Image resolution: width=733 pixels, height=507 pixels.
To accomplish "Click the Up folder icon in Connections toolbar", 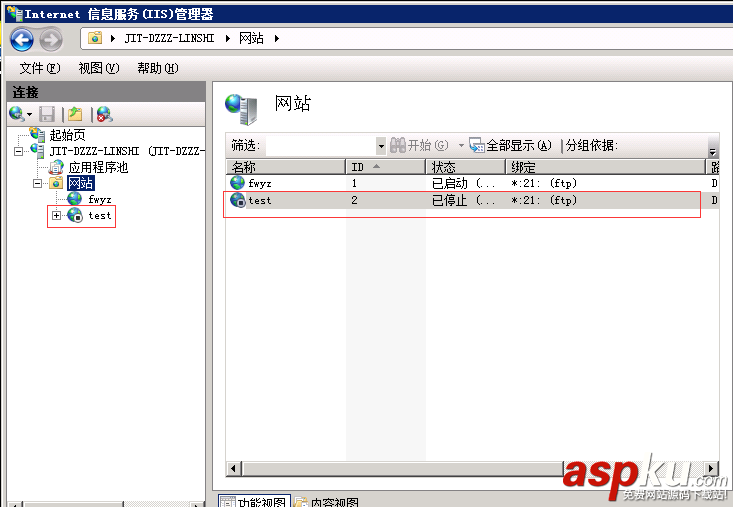I will 75,114.
